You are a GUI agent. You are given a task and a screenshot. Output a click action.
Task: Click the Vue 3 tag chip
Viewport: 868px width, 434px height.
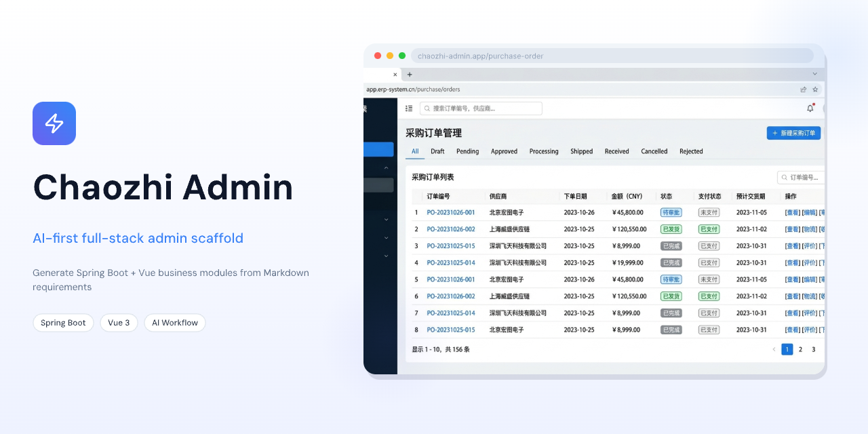pos(119,323)
